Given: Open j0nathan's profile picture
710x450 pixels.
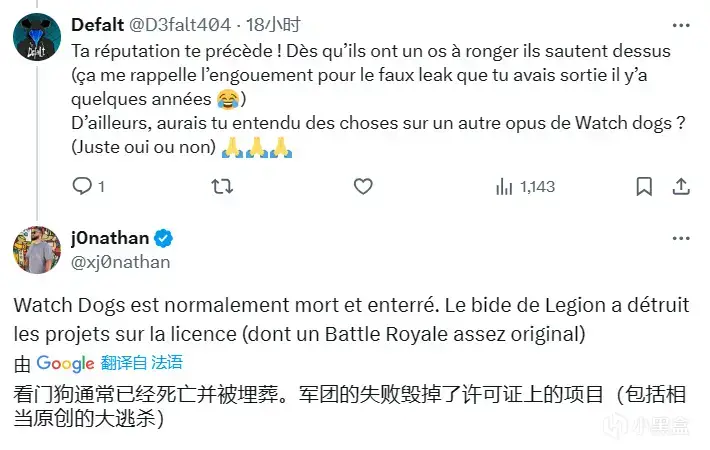Looking at the screenshot, I should (37, 250).
